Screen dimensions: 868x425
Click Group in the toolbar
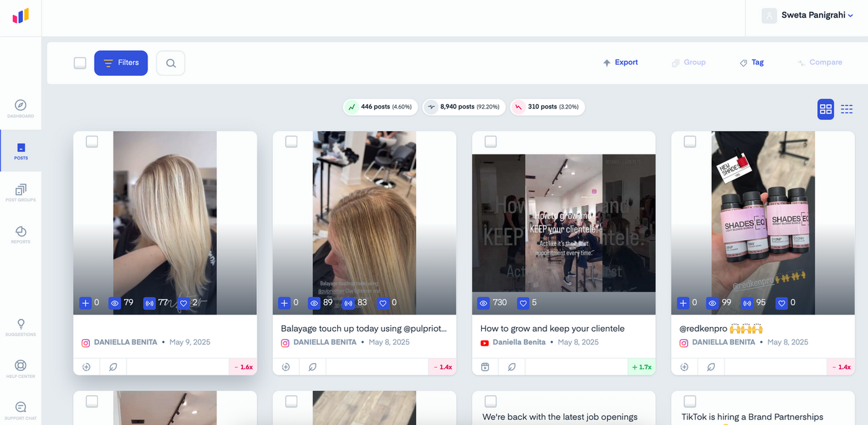click(x=689, y=63)
